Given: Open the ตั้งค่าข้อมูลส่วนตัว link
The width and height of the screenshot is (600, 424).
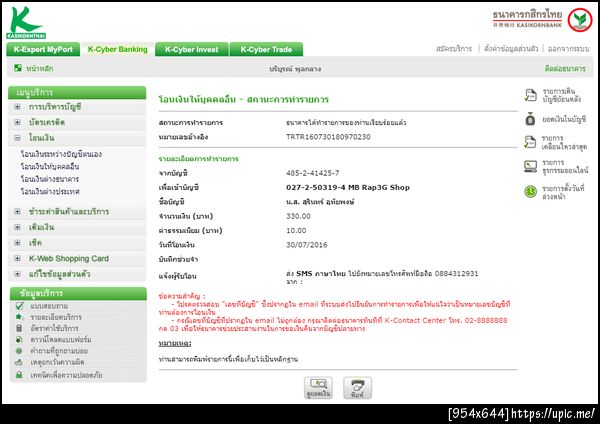Looking at the screenshot, I should coord(511,49).
